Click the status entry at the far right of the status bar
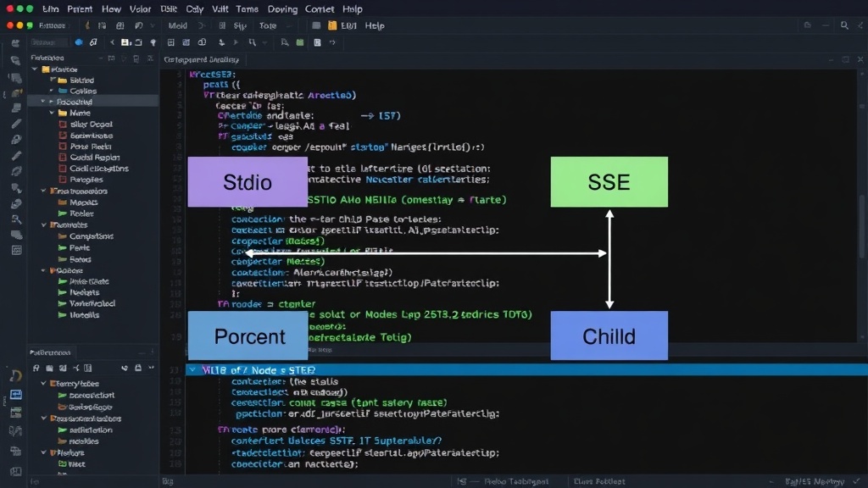This screenshot has height=488, width=868. point(814,482)
